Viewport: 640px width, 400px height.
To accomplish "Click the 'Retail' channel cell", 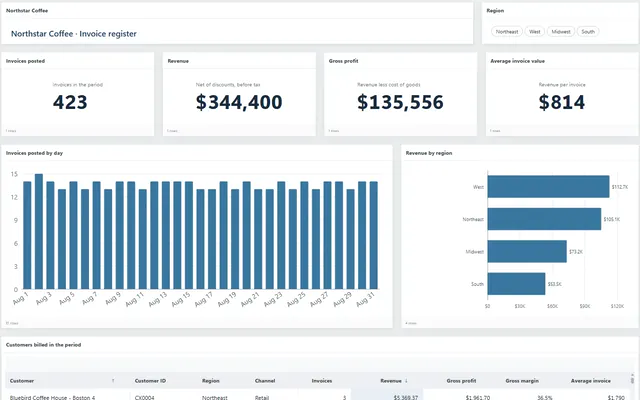I will coord(262,397).
